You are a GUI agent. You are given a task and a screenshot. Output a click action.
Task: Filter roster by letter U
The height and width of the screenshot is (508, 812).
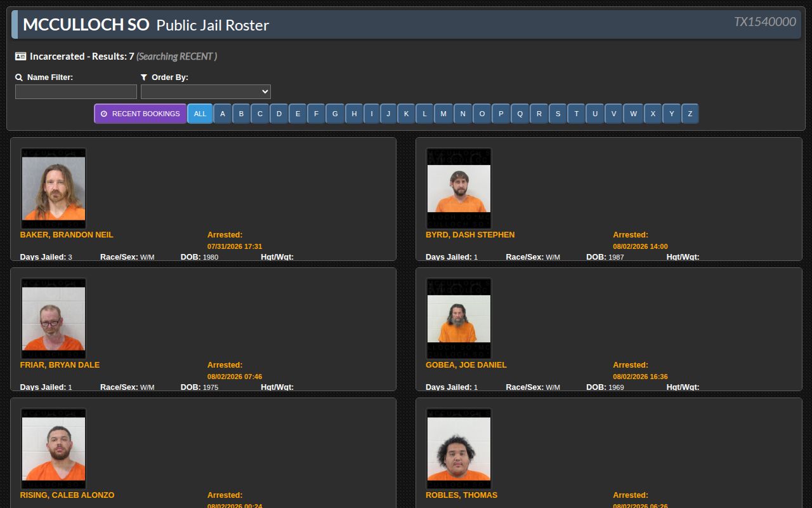pos(595,114)
